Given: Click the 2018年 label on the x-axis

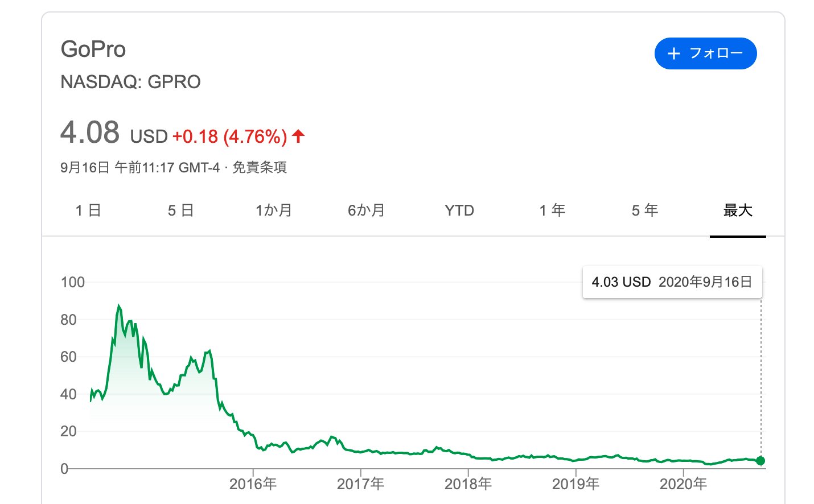Looking at the screenshot, I should (x=468, y=484).
